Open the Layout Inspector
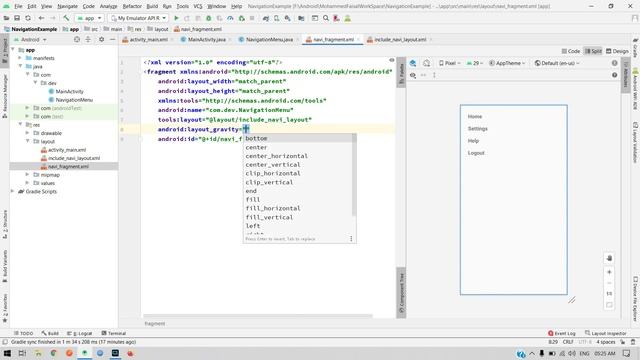The image size is (640, 360). point(606,333)
